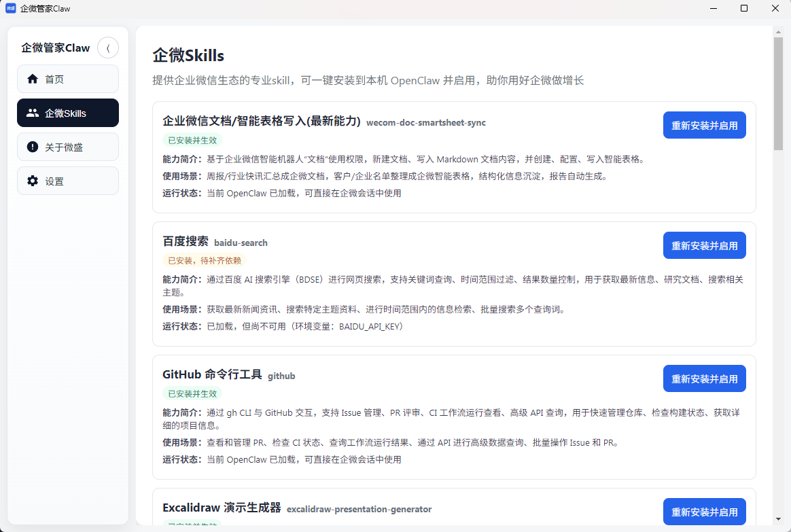Click the people icon beside 企微Skills
Screen dimensions: 791x532
(x=33, y=113)
